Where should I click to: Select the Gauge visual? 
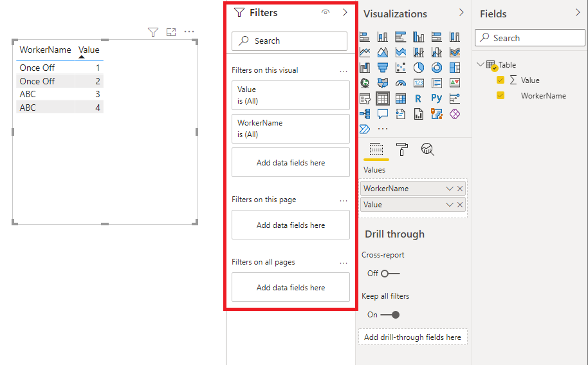point(401,83)
